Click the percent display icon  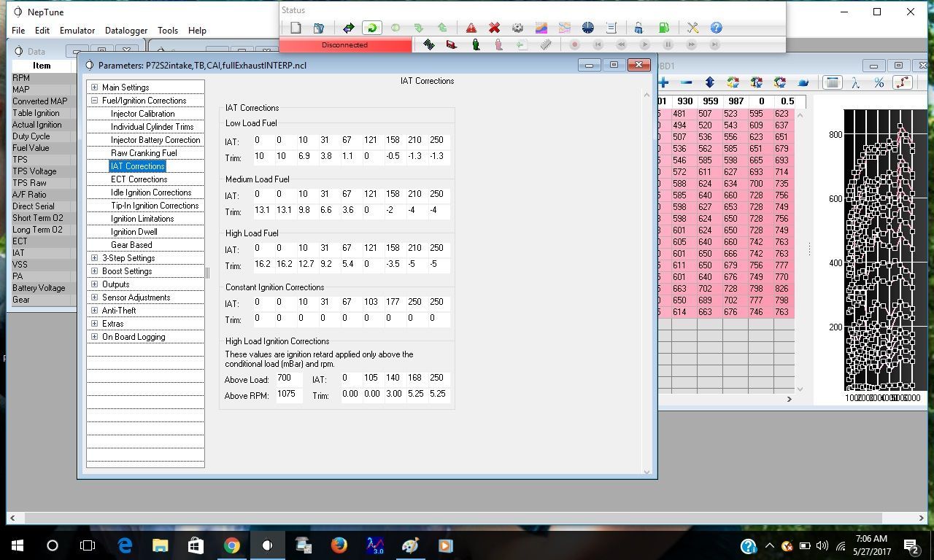[x=879, y=82]
